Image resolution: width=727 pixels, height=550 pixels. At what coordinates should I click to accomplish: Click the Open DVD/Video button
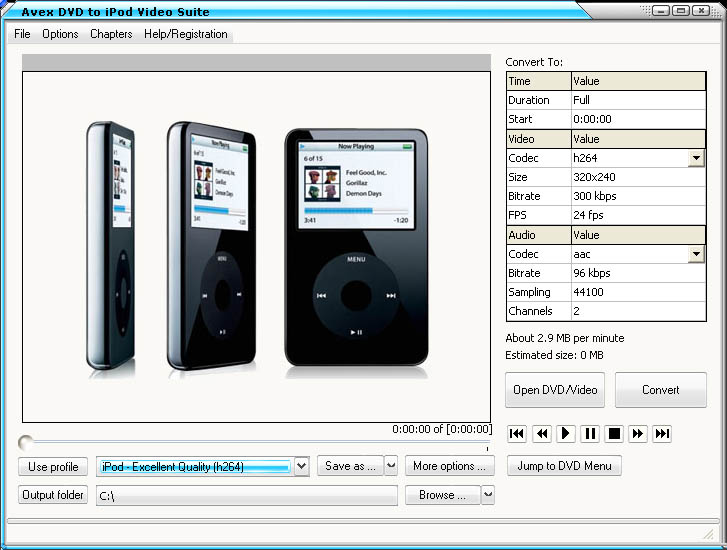555,390
